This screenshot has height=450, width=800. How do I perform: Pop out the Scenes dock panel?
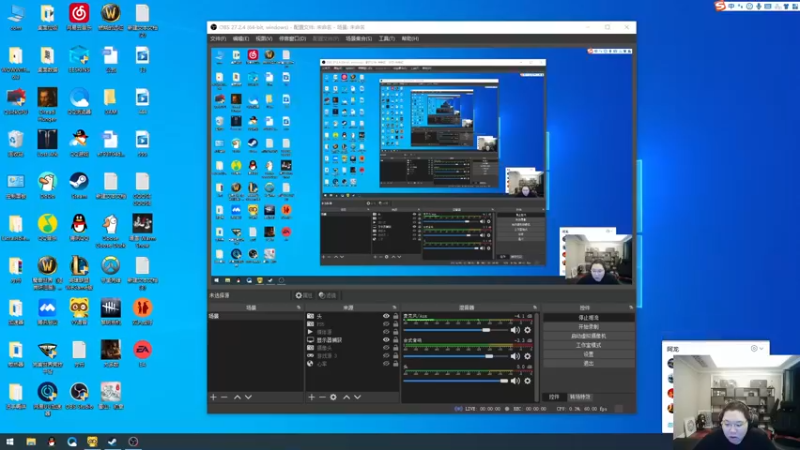(x=299, y=308)
